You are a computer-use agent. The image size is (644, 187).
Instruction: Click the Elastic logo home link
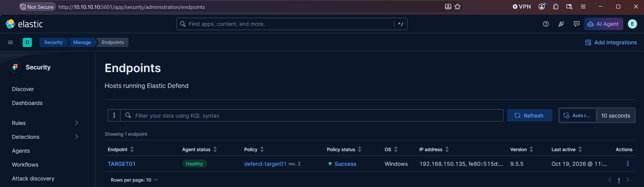pos(24,24)
